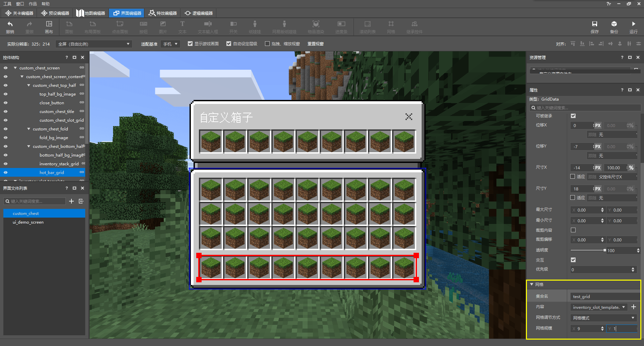Collapse the custom_chest_fold tree node
Viewport: 644px width, 346px height.
coord(29,129)
